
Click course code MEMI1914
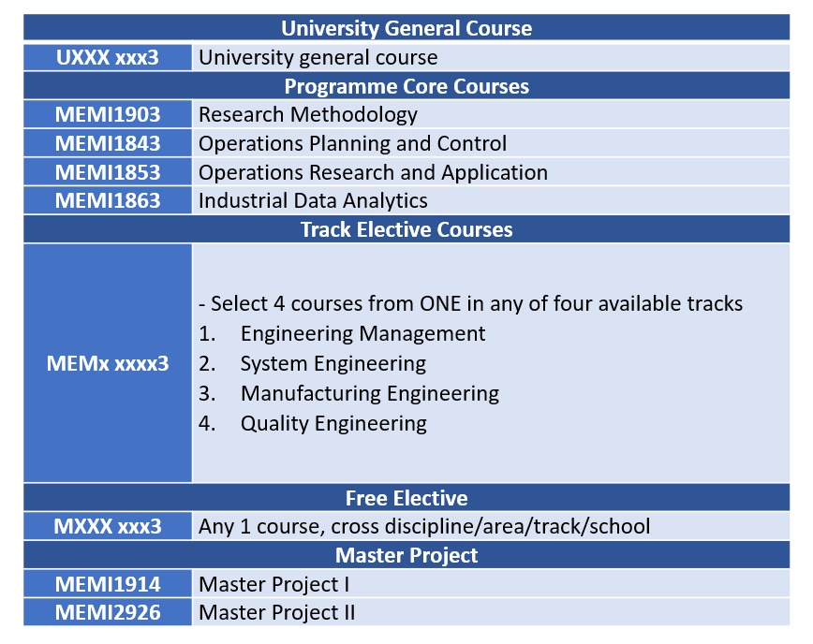coord(108,584)
